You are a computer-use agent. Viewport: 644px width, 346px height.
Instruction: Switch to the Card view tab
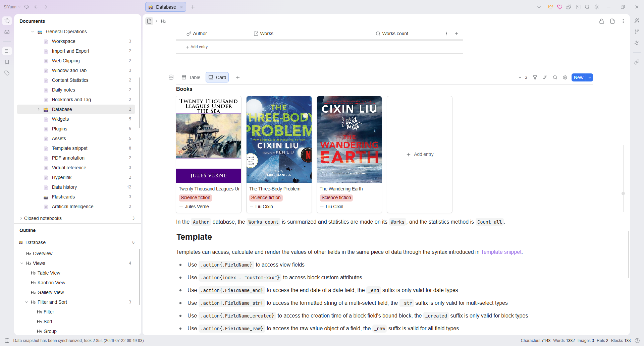[x=217, y=77]
